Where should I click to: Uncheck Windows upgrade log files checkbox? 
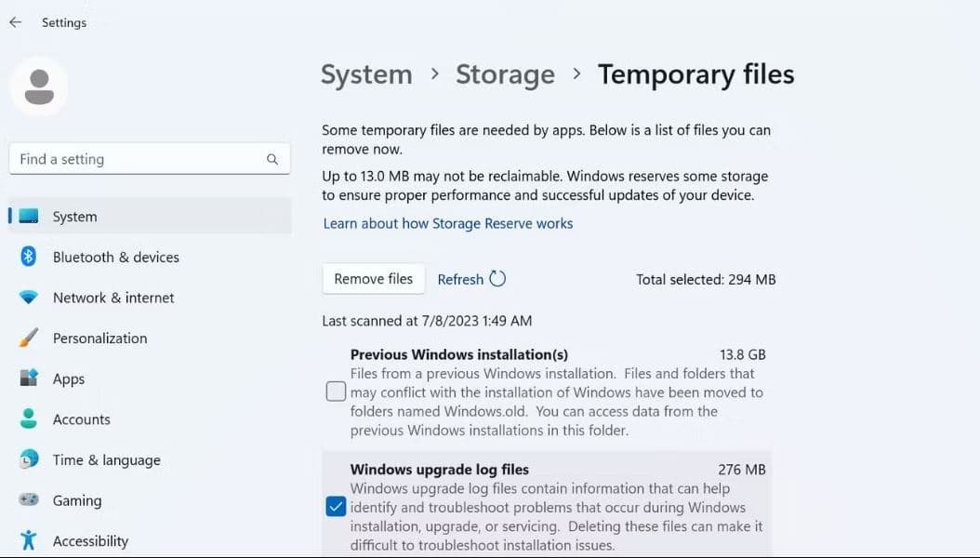[x=336, y=507]
